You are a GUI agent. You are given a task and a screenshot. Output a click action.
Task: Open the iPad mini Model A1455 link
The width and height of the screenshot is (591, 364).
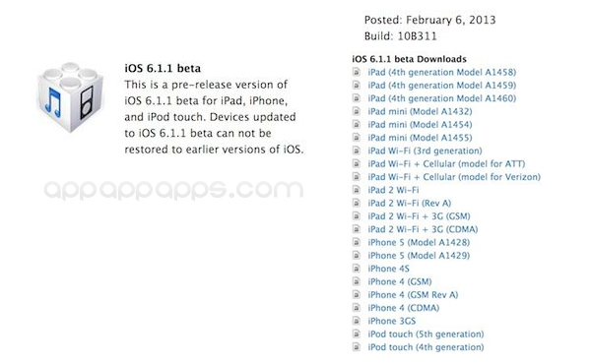420,138
